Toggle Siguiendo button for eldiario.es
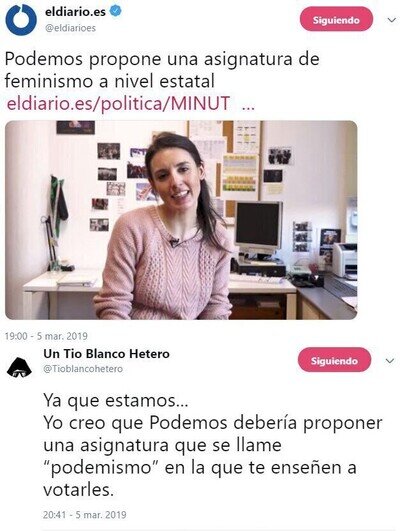The image size is (400, 531). click(x=336, y=20)
